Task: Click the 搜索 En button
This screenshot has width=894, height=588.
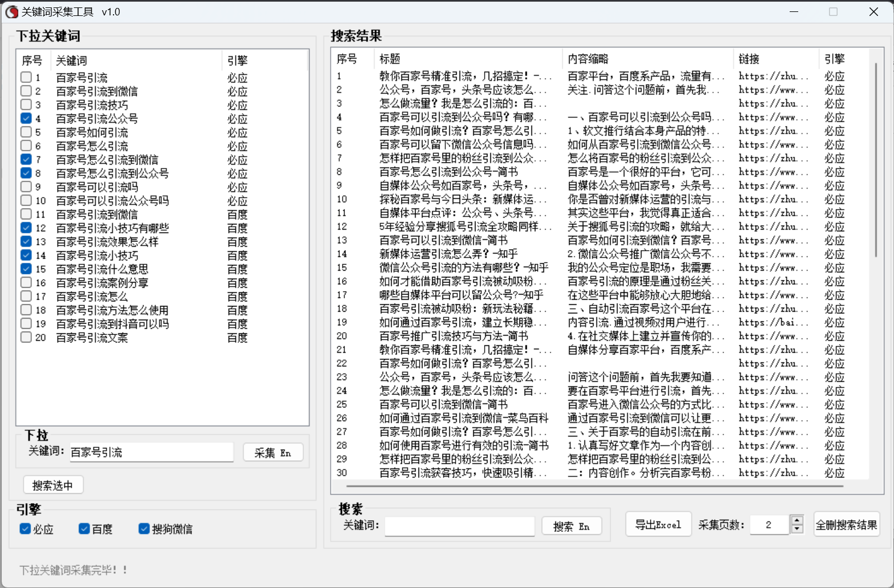Action: click(572, 526)
